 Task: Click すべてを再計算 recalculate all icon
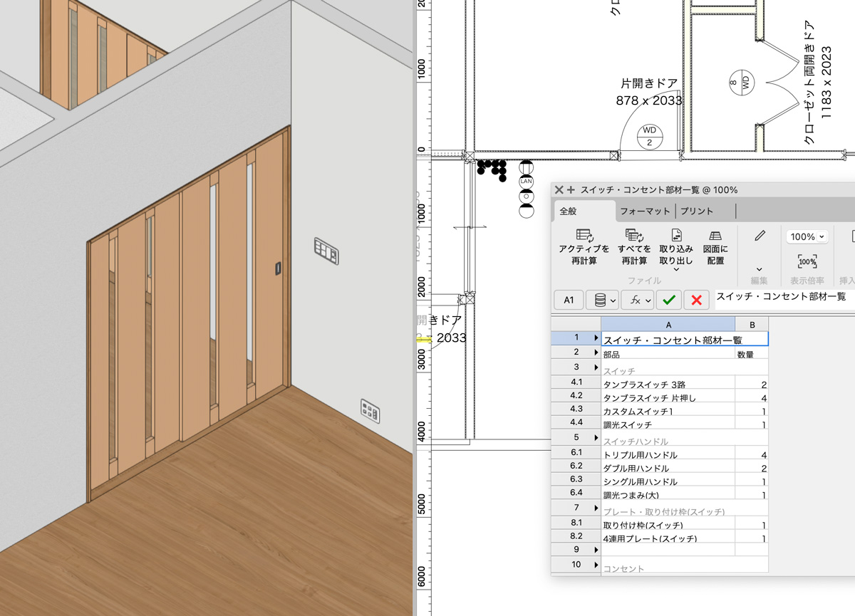point(633,236)
